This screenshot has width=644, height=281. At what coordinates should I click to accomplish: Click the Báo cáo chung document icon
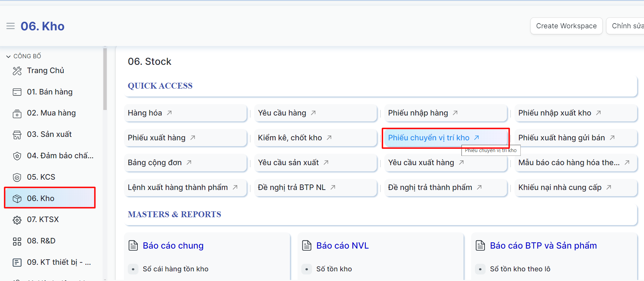(133, 245)
